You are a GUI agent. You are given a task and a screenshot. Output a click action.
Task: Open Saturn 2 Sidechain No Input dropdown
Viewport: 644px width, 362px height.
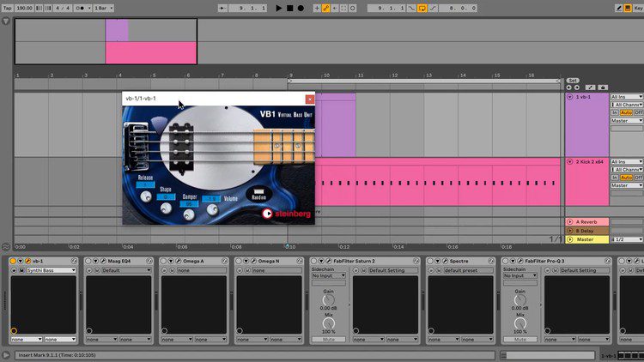(329, 276)
